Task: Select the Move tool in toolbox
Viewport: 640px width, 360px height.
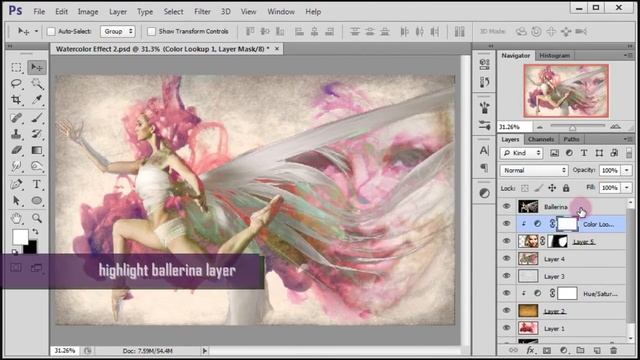Action: pos(37,67)
